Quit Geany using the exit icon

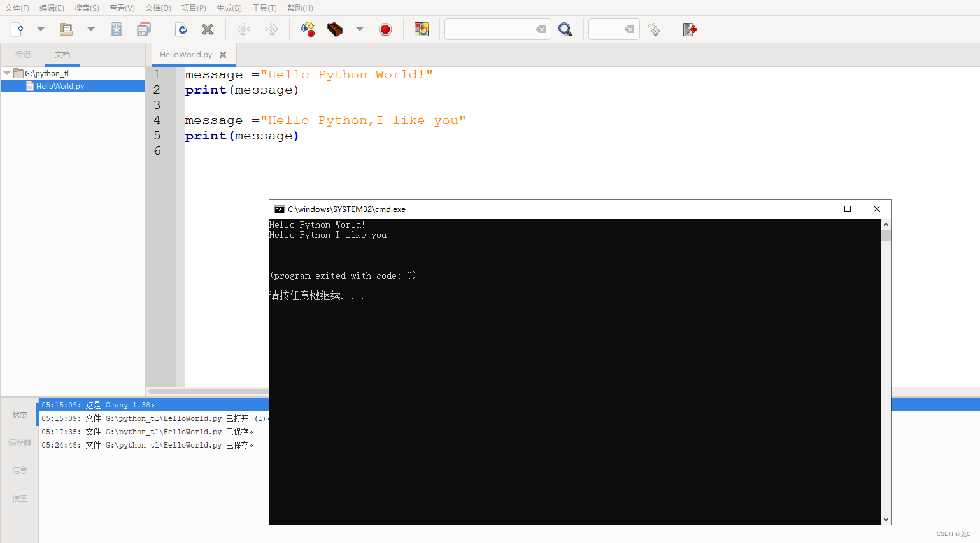(x=690, y=29)
